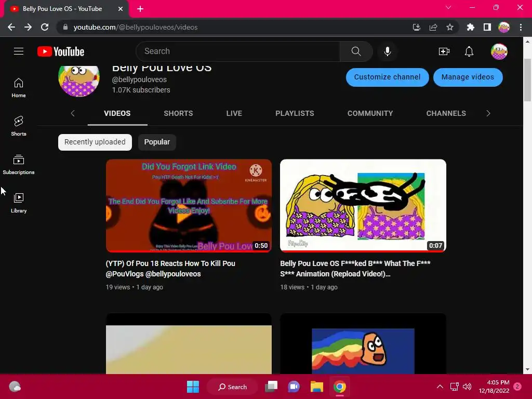Open the weather widget on taskbar
532x399 pixels.
coord(15,387)
